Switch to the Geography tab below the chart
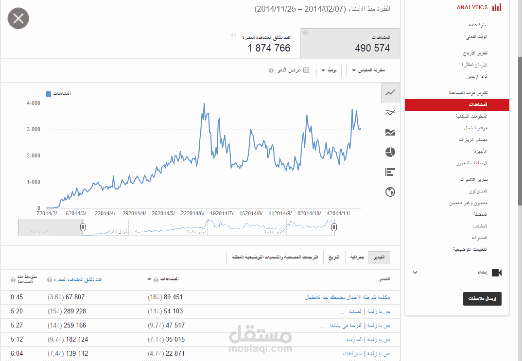This screenshot has height=361, width=522. [x=357, y=257]
